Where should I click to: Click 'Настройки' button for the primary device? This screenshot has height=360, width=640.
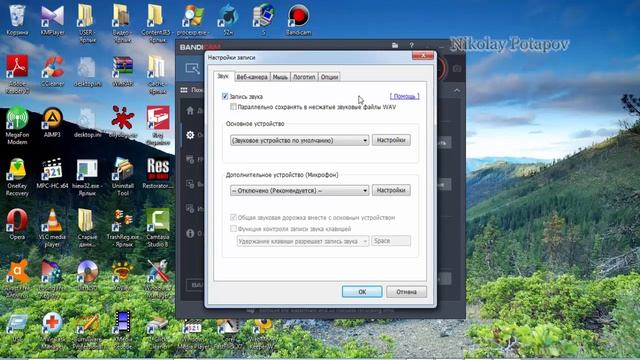tap(391, 140)
